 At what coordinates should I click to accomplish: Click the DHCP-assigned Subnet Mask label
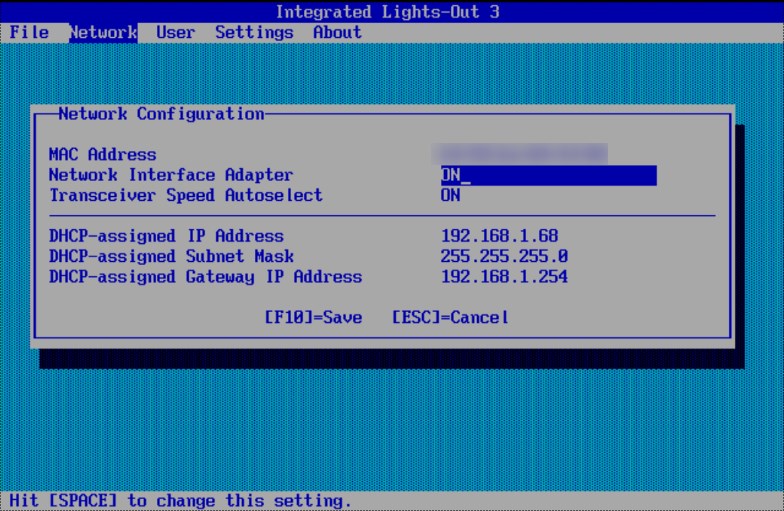point(171,256)
